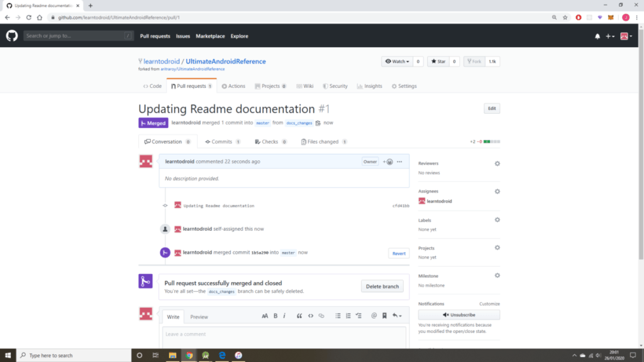
Task: Add a task list to the comment
Action: 358,316
